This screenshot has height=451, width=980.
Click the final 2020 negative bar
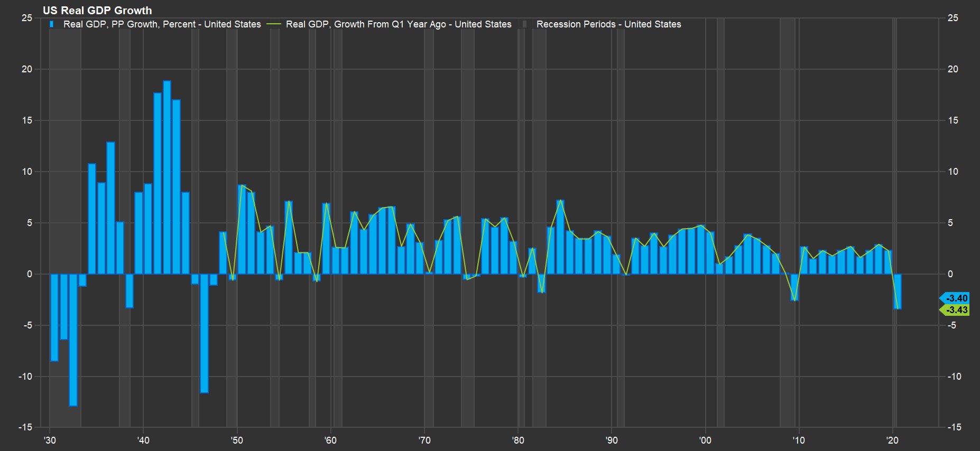[x=898, y=292]
